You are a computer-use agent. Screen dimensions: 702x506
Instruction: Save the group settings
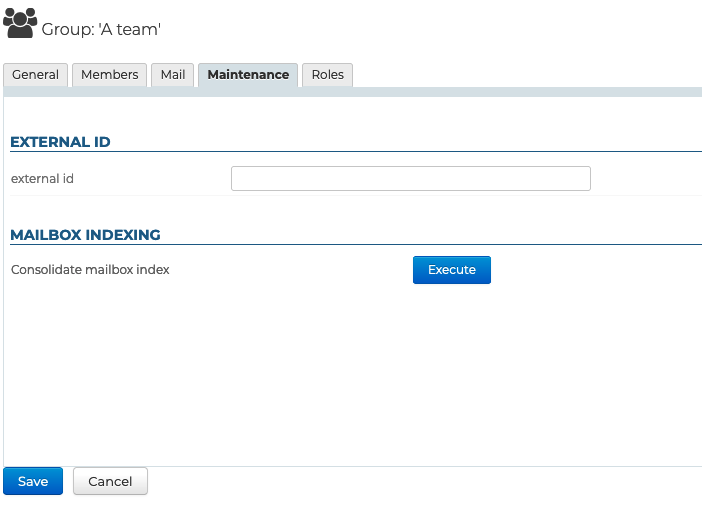coord(33,481)
